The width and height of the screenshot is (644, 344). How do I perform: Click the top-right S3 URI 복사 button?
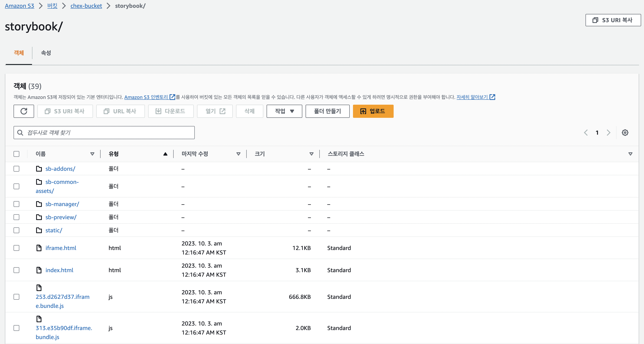(x=613, y=20)
